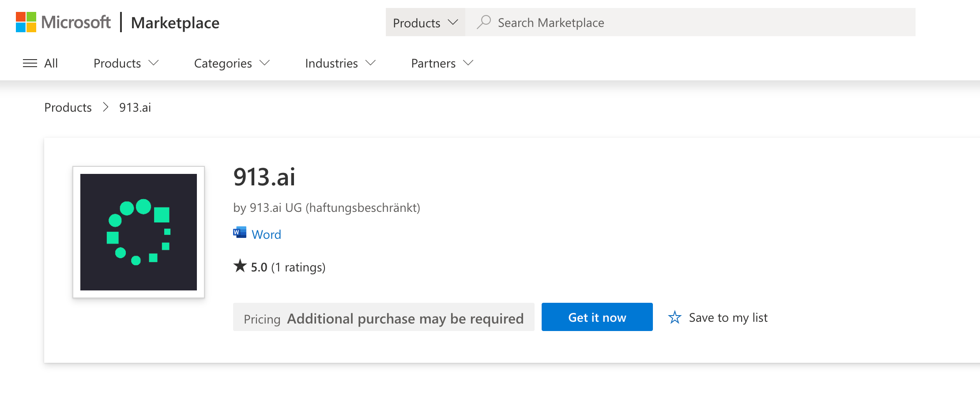
Task: Expand the Partners navigation menu
Action: 442,63
